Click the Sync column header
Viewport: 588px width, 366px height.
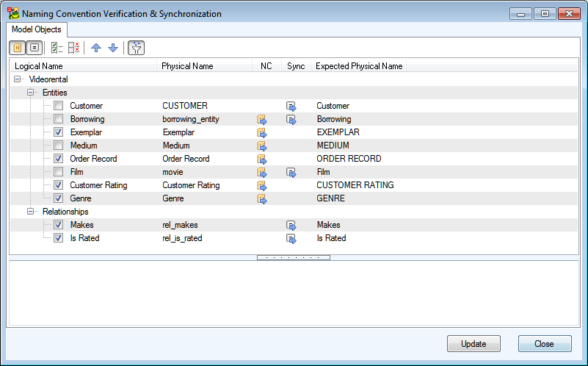pyautogui.click(x=296, y=66)
